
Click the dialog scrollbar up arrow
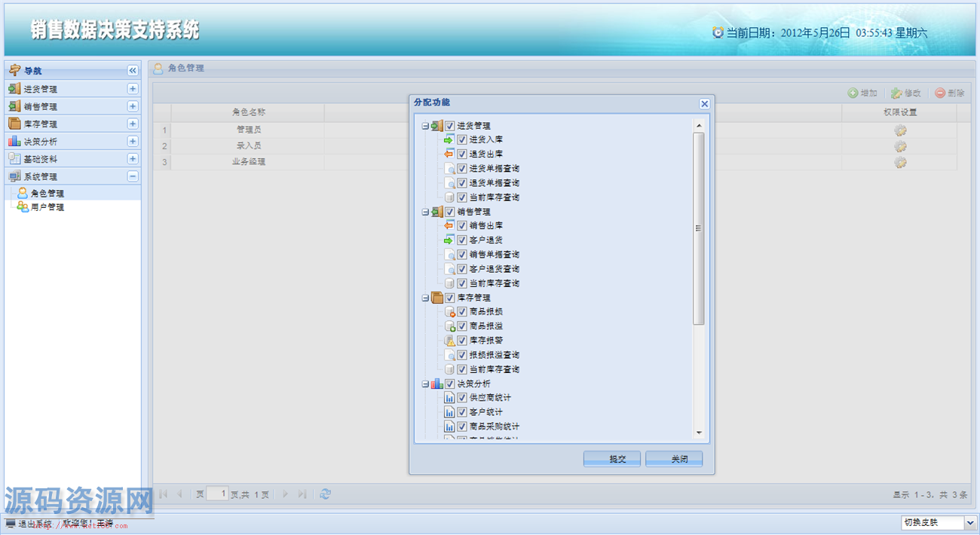click(x=698, y=126)
